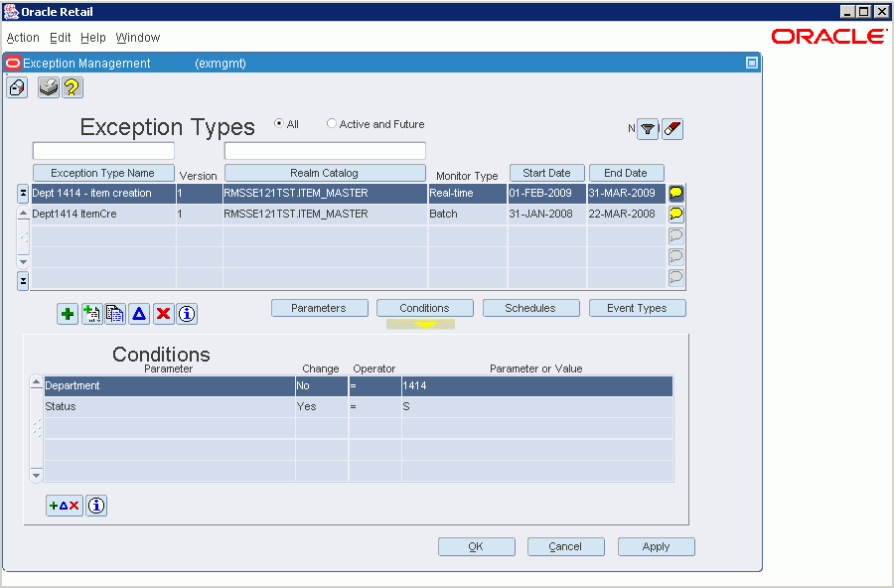The image size is (894, 588).
Task: Click 'Yes' change cell in Status row
Action: click(322, 407)
